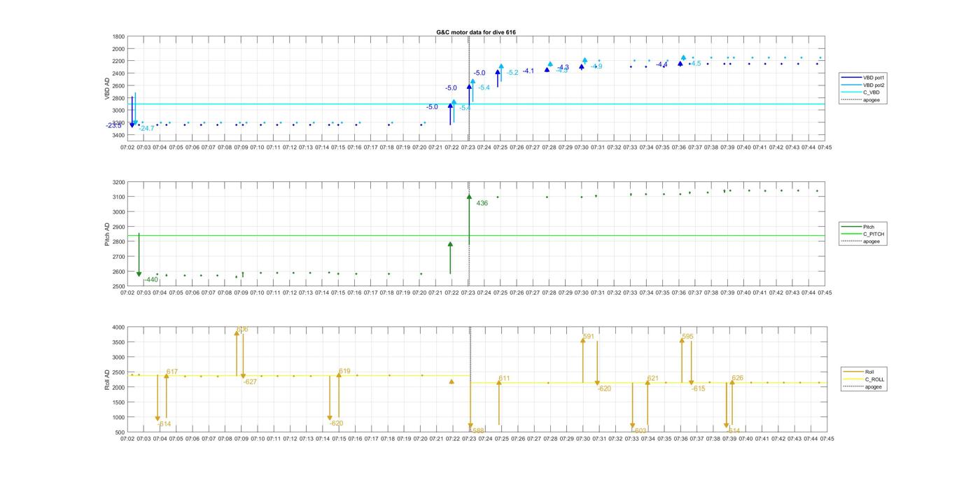Viewport: 980px width, 485px height.
Task: Click the '-23.5' data label in VBD plot
Action: click(x=114, y=125)
